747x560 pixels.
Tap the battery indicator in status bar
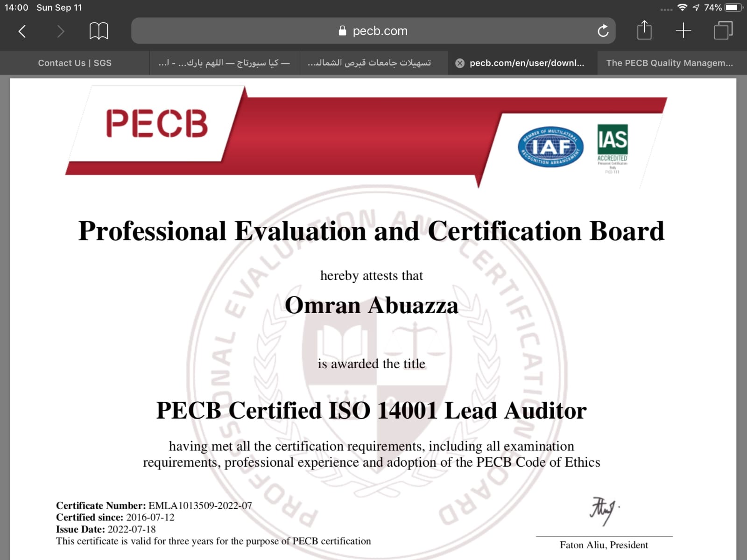pos(733,7)
